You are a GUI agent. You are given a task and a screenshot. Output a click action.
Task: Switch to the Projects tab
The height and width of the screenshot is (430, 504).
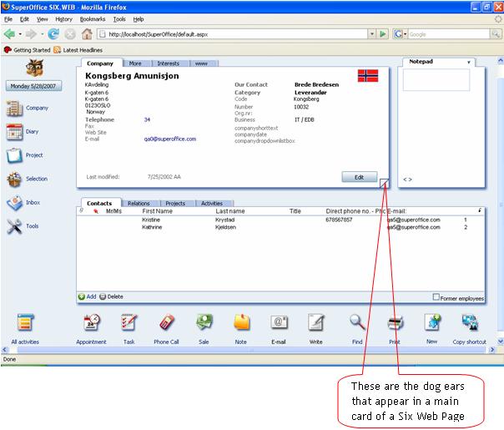tap(175, 203)
